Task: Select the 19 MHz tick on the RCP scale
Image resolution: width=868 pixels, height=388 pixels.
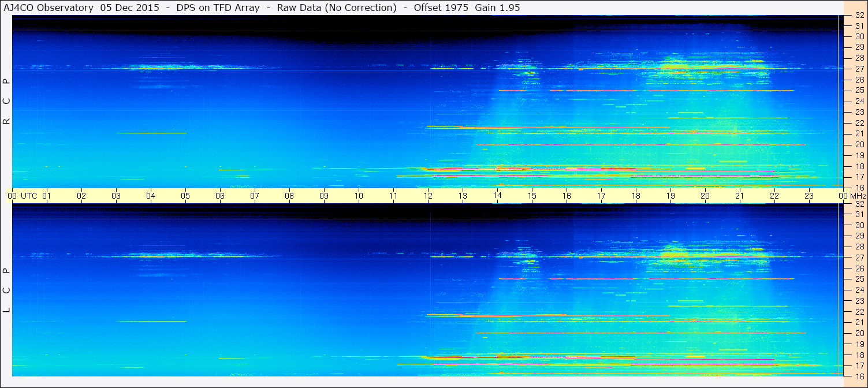Action: [859, 155]
